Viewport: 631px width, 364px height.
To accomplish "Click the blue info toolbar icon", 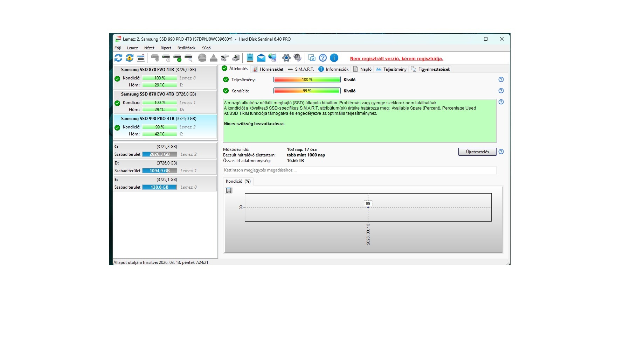I will [x=334, y=58].
